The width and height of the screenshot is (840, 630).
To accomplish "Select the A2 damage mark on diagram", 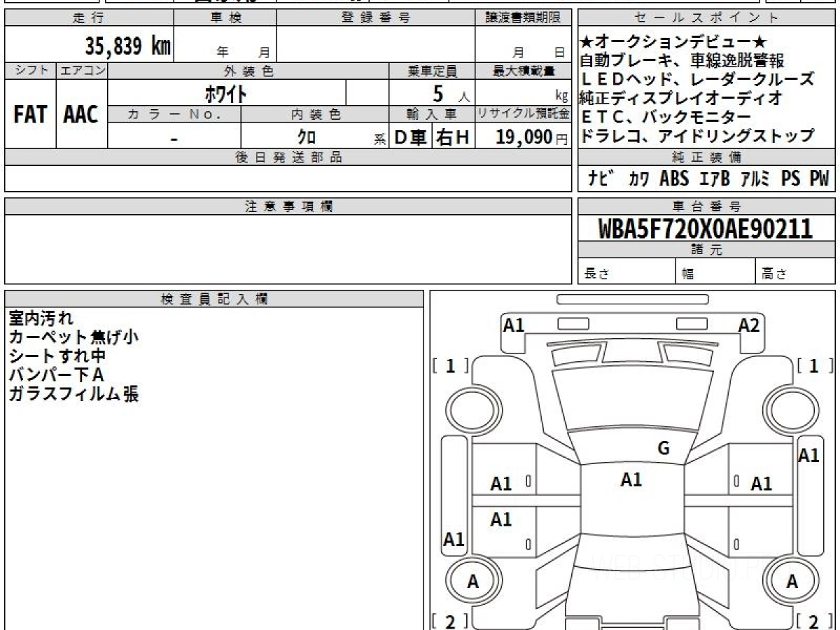I will [748, 325].
